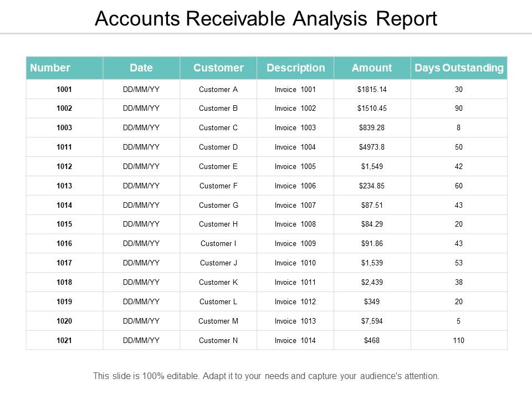Select the Customer D cell
532x399 pixels.
coord(218,147)
